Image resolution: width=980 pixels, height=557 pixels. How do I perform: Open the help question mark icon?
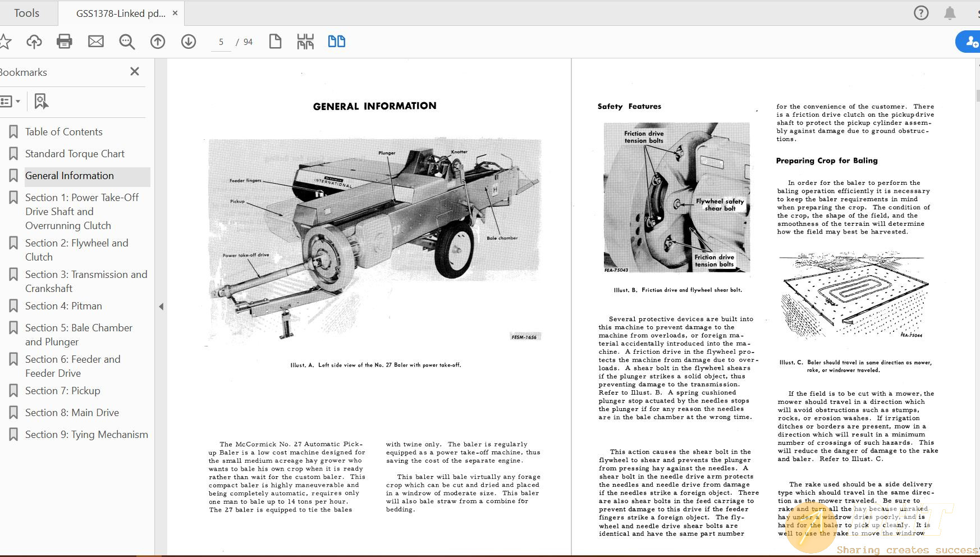[921, 13]
